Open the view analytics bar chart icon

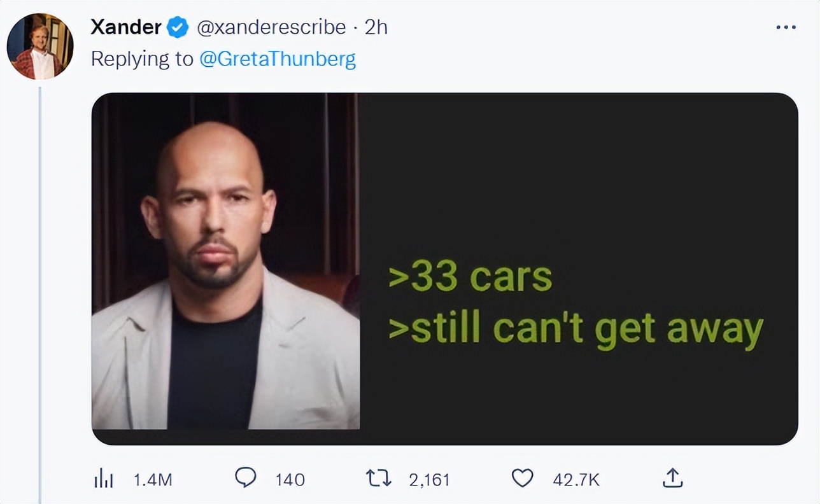pos(103,479)
